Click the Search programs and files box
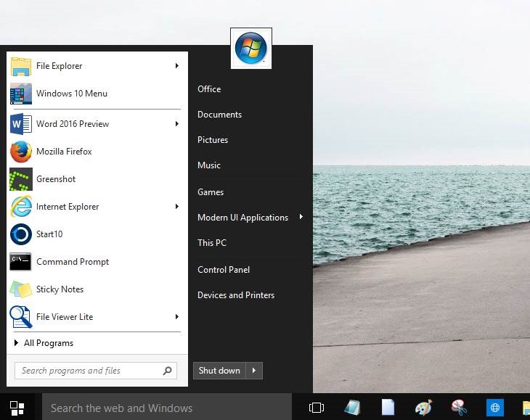Screen dimensions: 530x420 [x=87, y=371]
